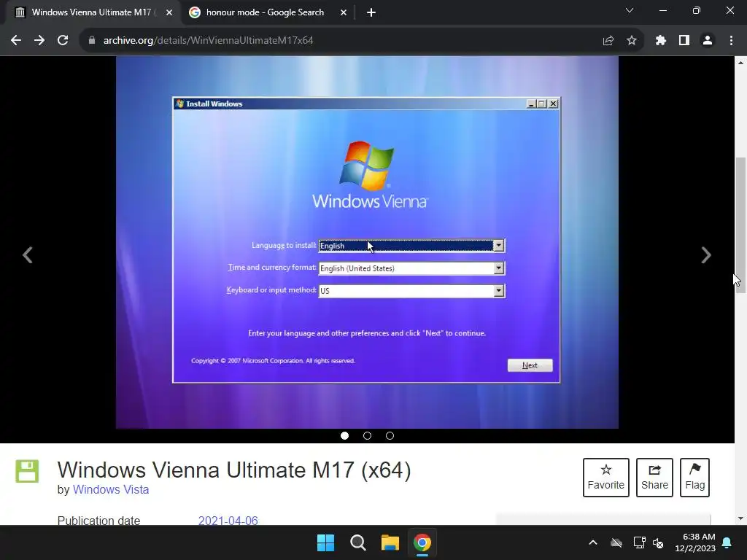Open a new browser tab
This screenshot has width=747, height=560.
point(371,12)
